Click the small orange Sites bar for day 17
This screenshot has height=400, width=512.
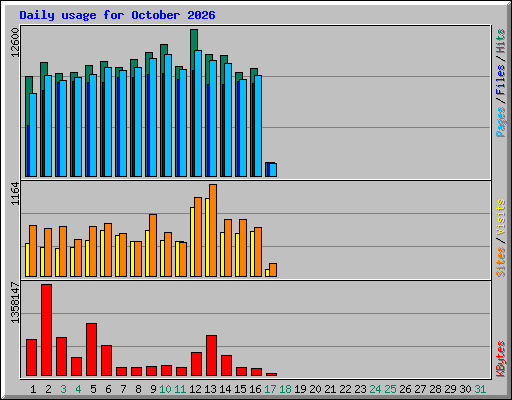click(x=273, y=270)
